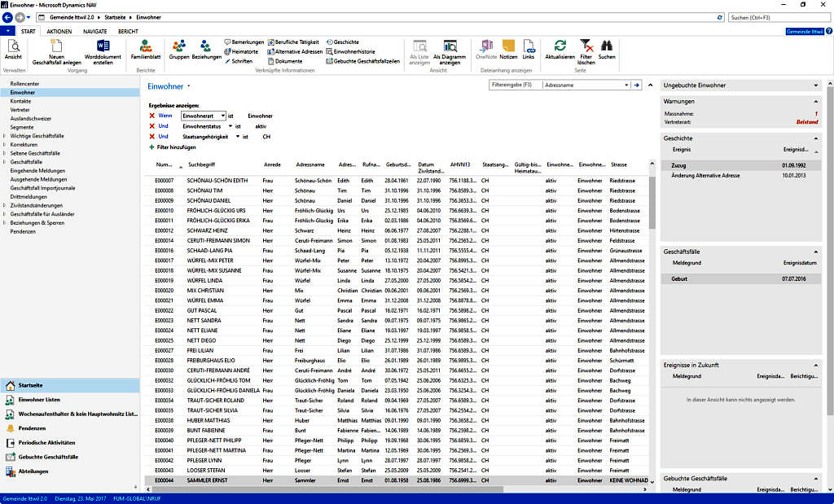
Task: Open Dokumente in the ribbon
Action: pos(284,61)
